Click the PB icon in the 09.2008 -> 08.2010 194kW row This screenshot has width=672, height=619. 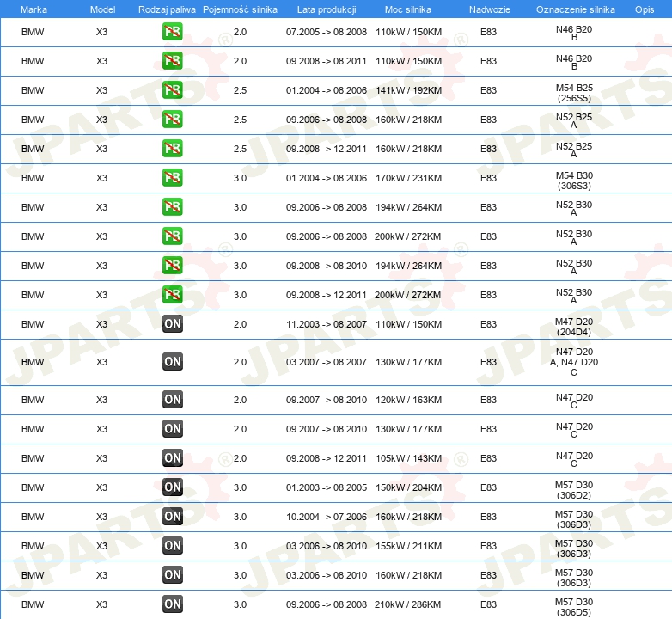coord(172,266)
